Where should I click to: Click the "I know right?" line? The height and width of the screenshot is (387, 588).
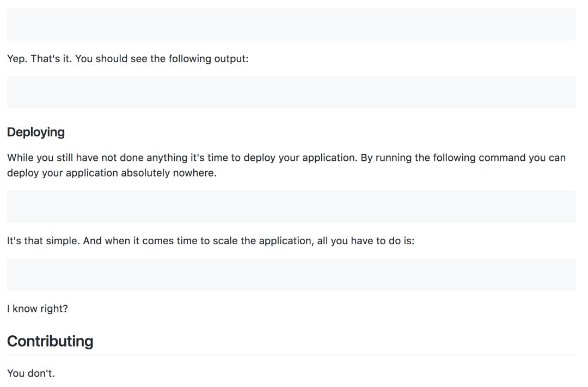38,309
